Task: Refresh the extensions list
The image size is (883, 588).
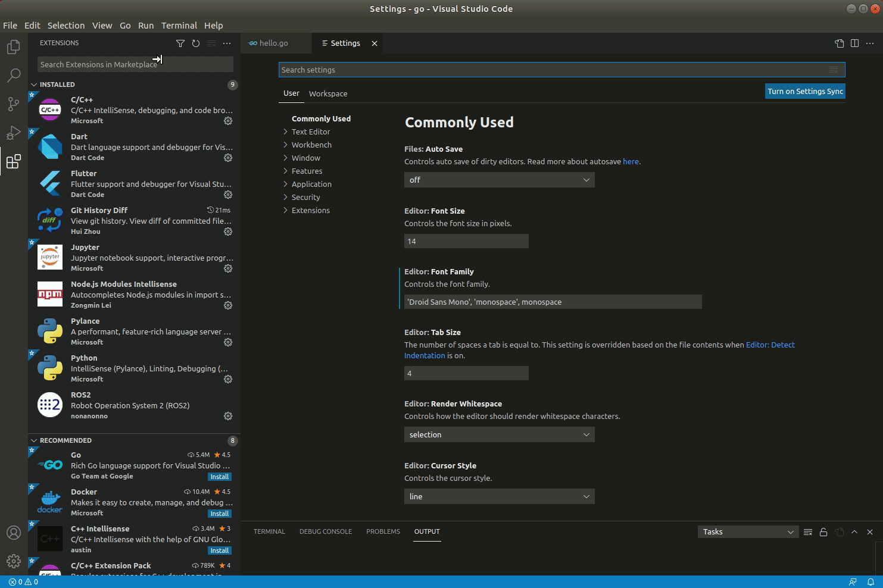Action: point(196,43)
